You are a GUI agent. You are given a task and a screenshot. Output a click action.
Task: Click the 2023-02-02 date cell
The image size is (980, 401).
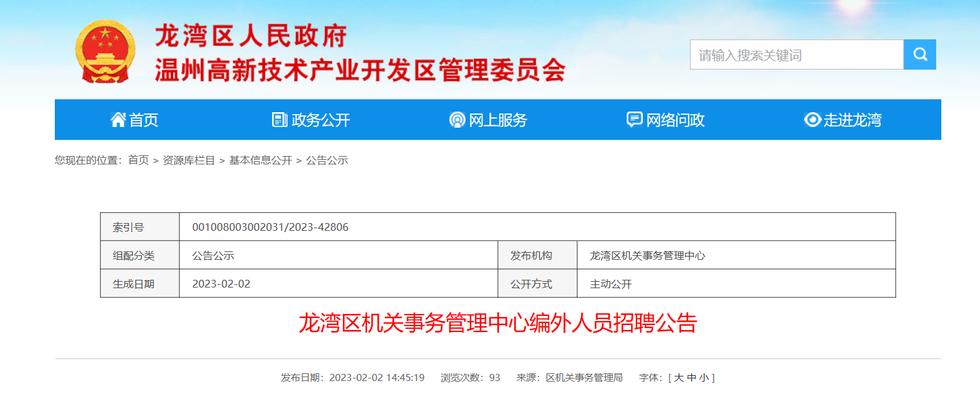click(221, 284)
